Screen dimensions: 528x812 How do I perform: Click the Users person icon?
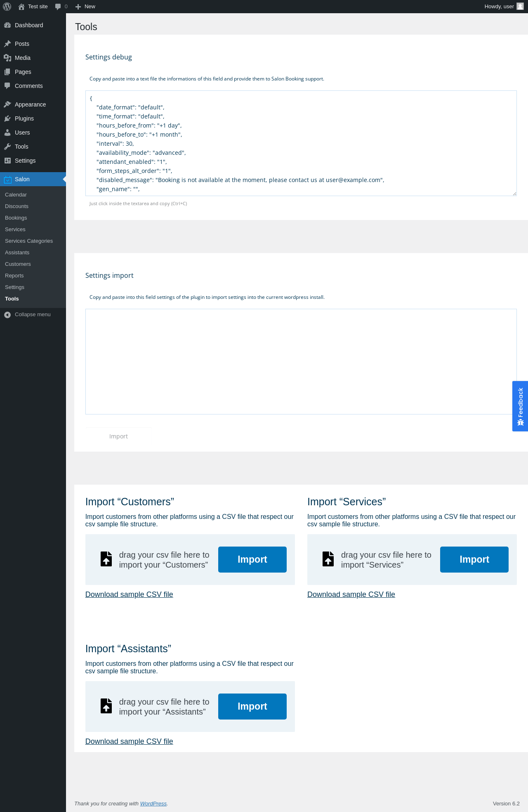click(x=7, y=133)
